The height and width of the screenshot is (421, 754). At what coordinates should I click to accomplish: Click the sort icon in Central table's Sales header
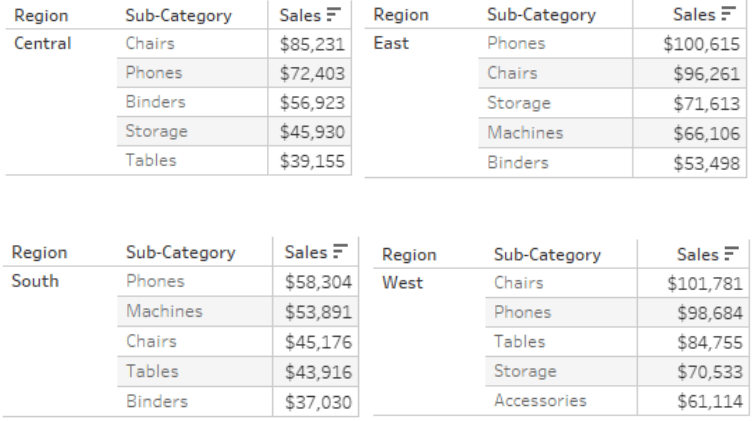[x=333, y=14]
